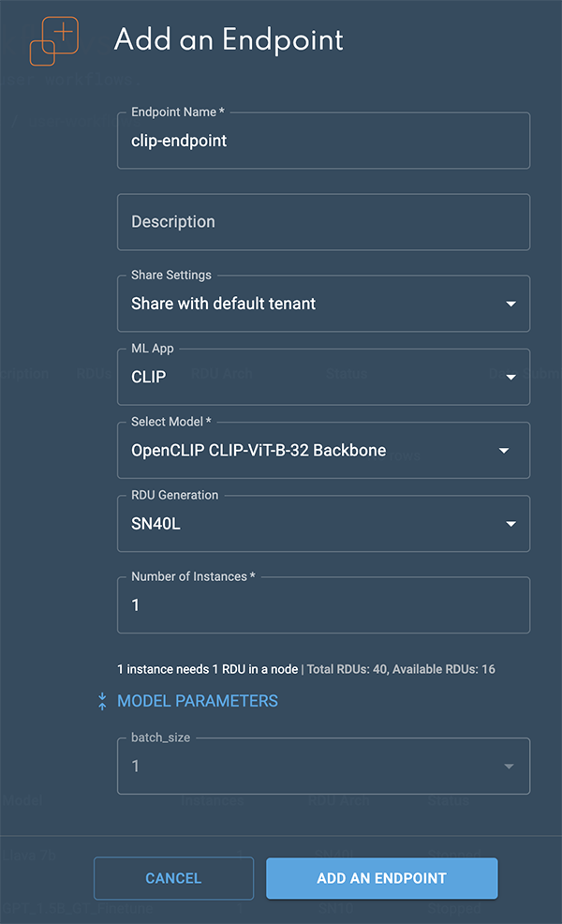This screenshot has height=924, width=562.
Task: Click the ADD AN ENDPOINT button
Action: coord(381,878)
